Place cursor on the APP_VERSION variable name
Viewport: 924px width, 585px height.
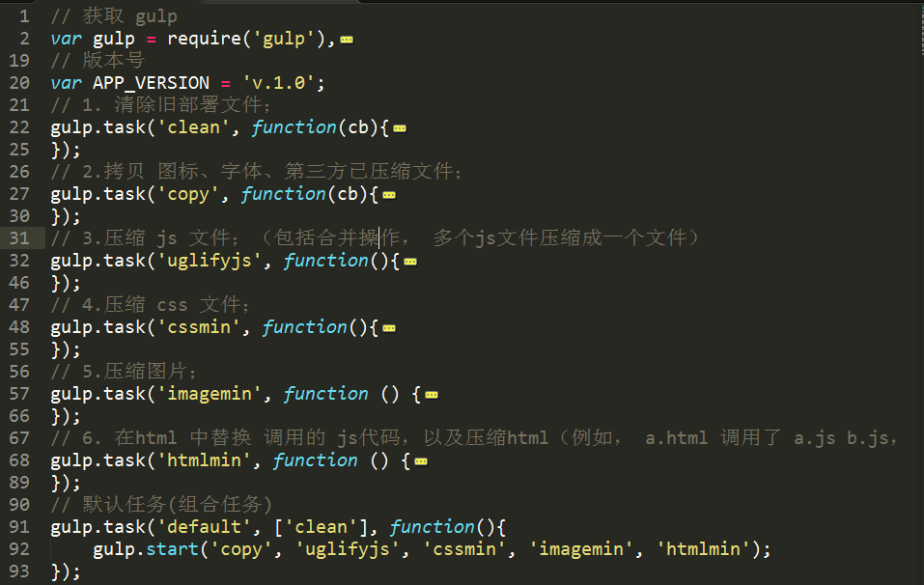(x=151, y=83)
